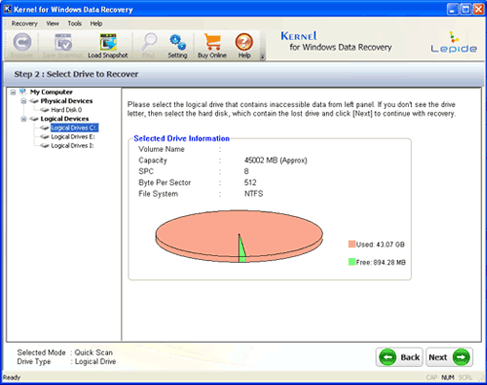This screenshot has width=487, height=385.
Task: Click the Load Snapshot toolbar icon
Action: pyautogui.click(x=108, y=43)
